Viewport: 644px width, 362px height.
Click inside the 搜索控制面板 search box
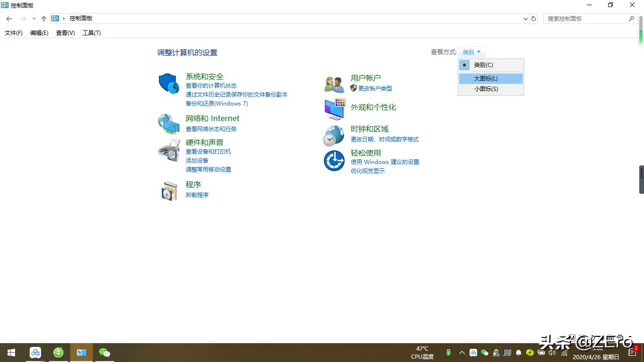click(589, 18)
